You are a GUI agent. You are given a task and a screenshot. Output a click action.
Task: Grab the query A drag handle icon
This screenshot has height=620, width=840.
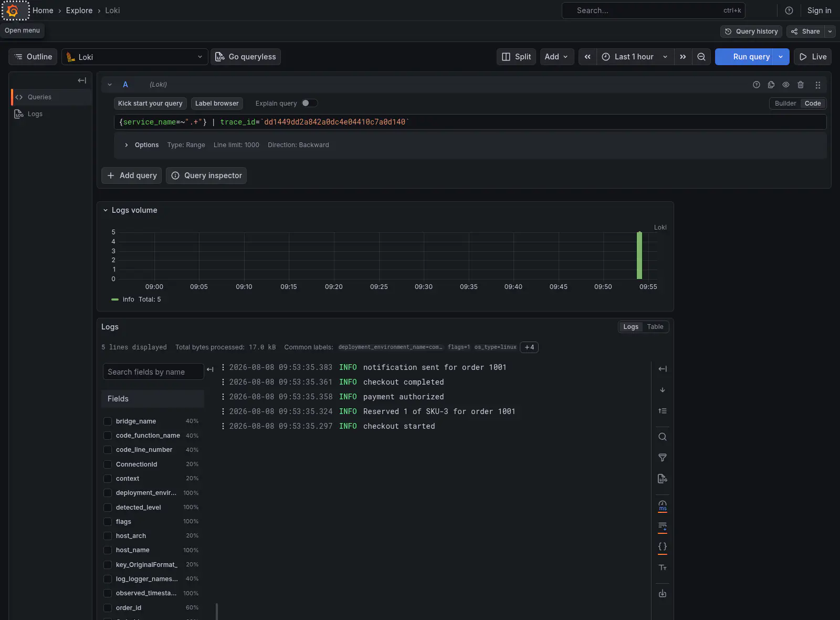(x=818, y=85)
